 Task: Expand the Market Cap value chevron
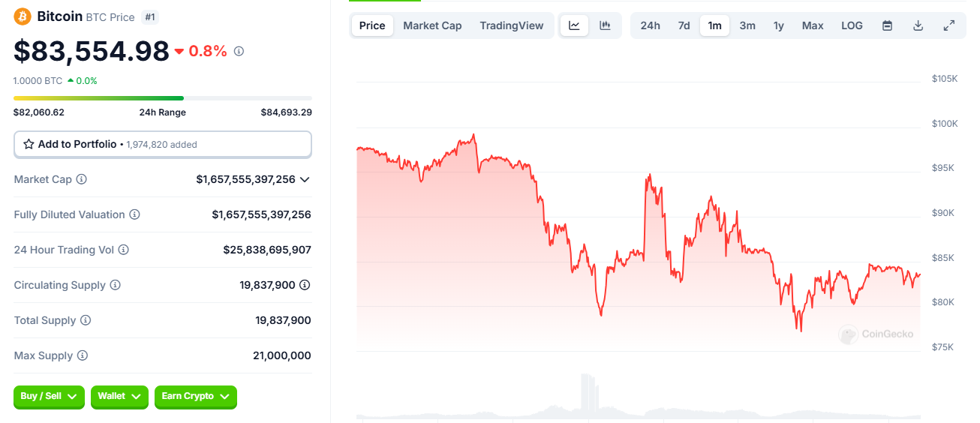[x=305, y=179]
